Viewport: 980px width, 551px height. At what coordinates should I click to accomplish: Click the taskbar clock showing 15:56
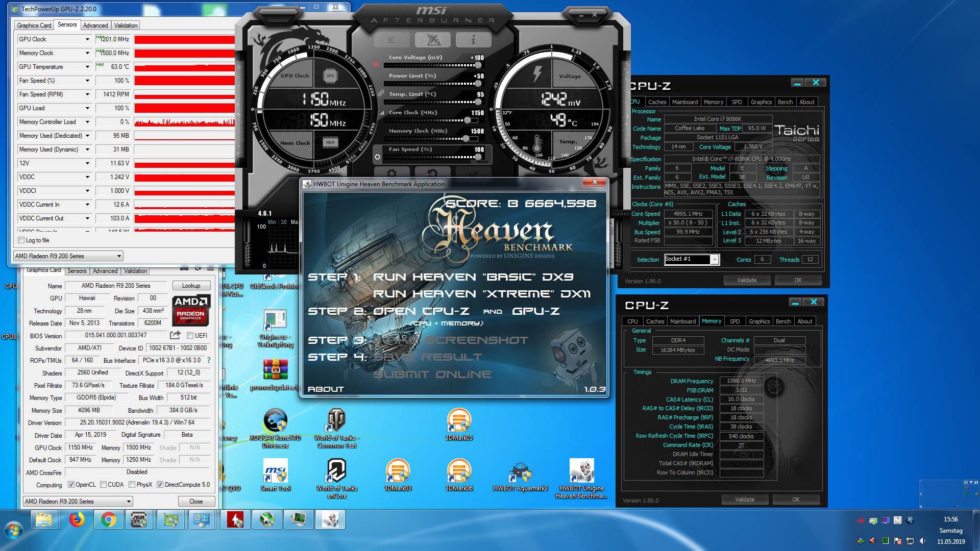click(950, 519)
